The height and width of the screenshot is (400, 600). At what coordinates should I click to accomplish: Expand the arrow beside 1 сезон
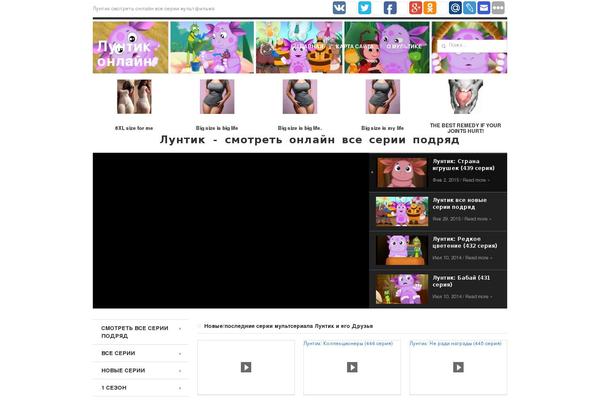[180, 388]
